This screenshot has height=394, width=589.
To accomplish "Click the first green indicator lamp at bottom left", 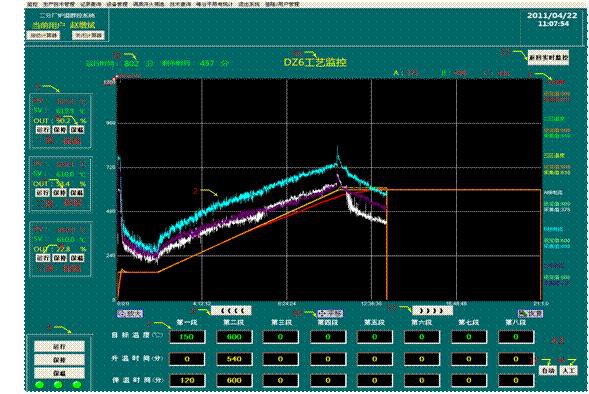I will click(x=39, y=385).
